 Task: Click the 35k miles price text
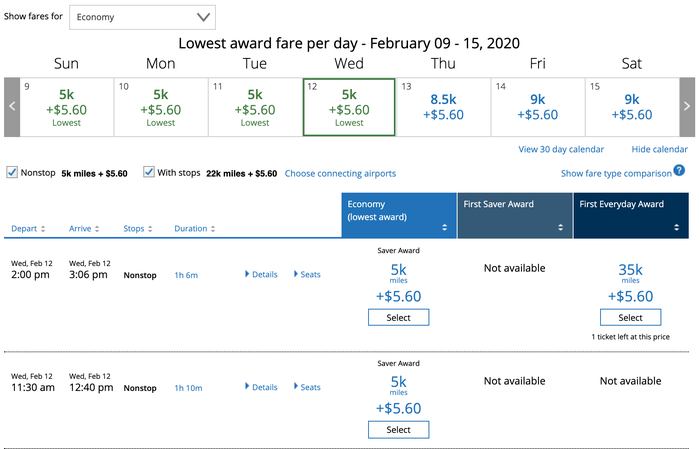[630, 273]
